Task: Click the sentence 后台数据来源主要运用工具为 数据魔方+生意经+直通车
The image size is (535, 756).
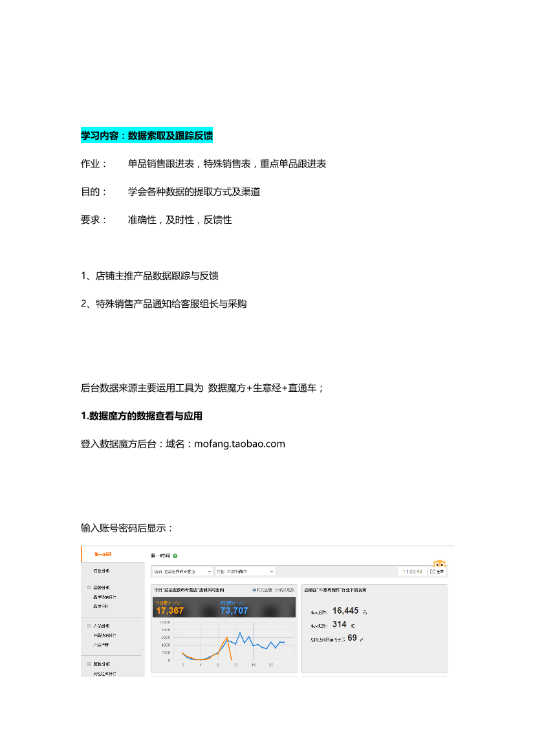Action: pyautogui.click(x=202, y=388)
